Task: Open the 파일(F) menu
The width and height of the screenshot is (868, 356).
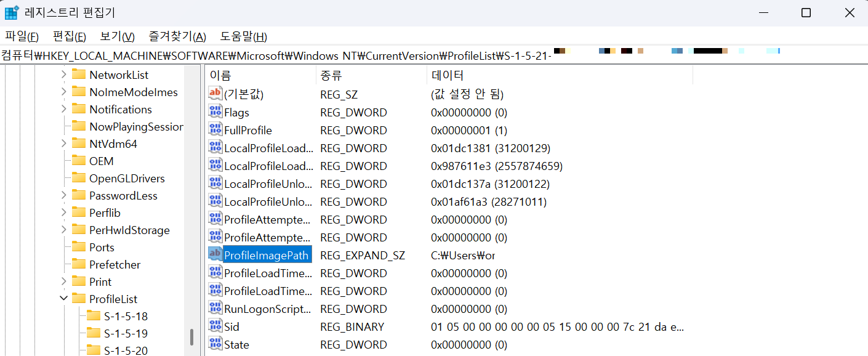Action: (x=22, y=36)
